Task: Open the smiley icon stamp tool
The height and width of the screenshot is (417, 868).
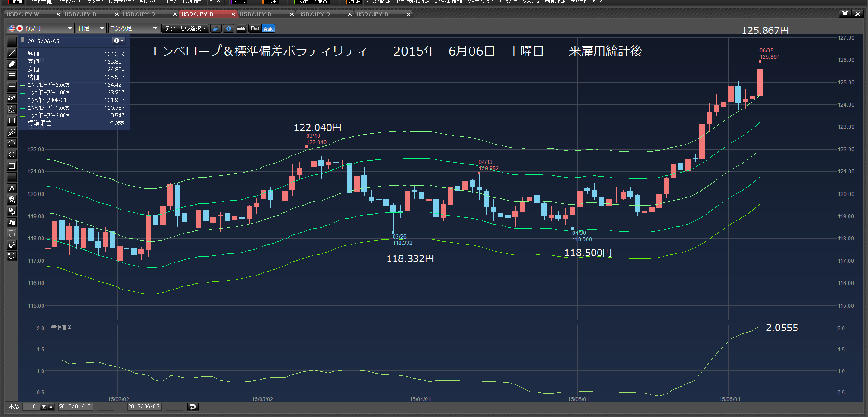Action: [x=12, y=200]
